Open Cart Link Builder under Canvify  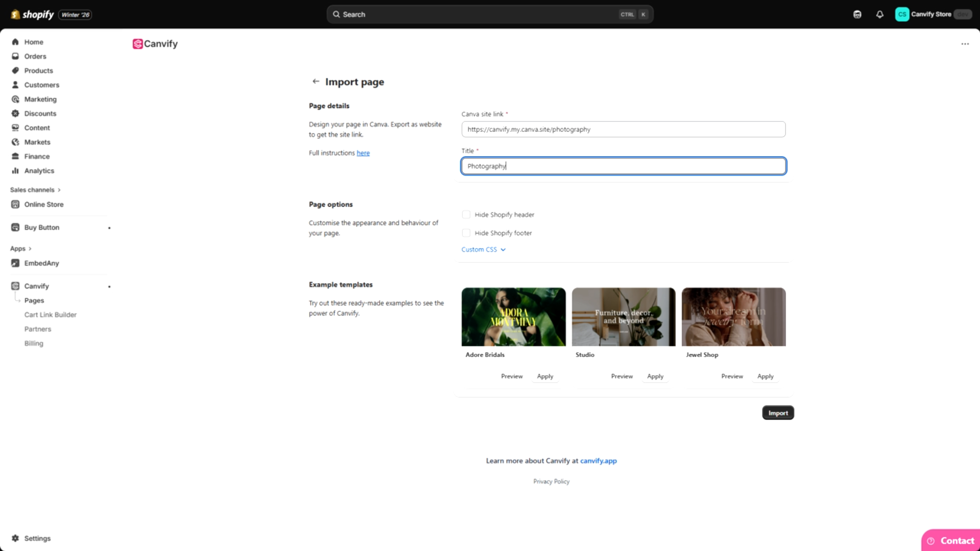pos(50,315)
